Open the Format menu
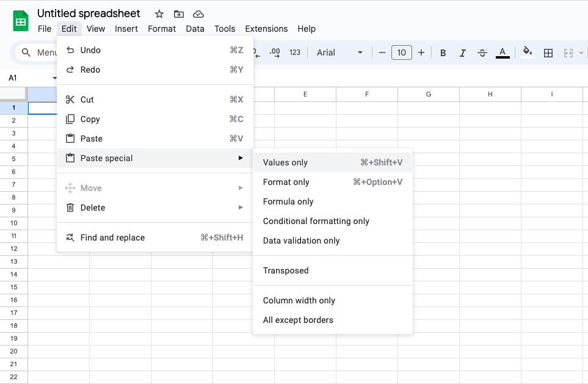The width and height of the screenshot is (588, 384). 162,29
